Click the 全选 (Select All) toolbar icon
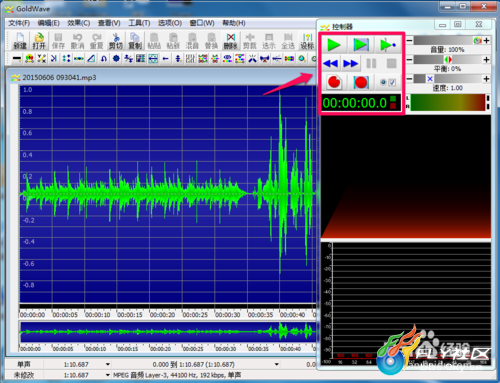500x383 pixels. 288,41
